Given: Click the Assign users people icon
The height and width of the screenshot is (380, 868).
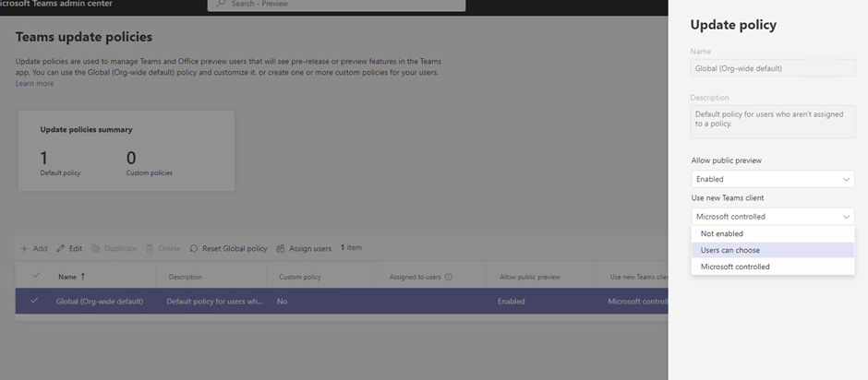Looking at the screenshot, I should [281, 249].
